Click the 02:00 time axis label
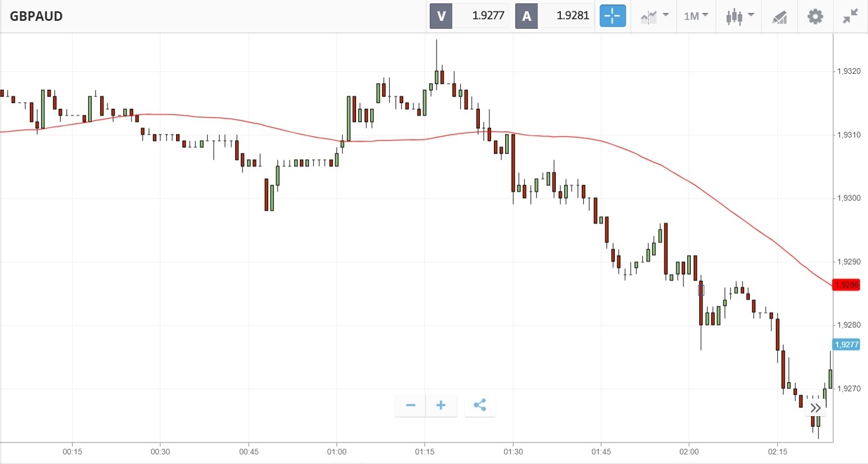This screenshot has height=464, width=868. [x=689, y=452]
